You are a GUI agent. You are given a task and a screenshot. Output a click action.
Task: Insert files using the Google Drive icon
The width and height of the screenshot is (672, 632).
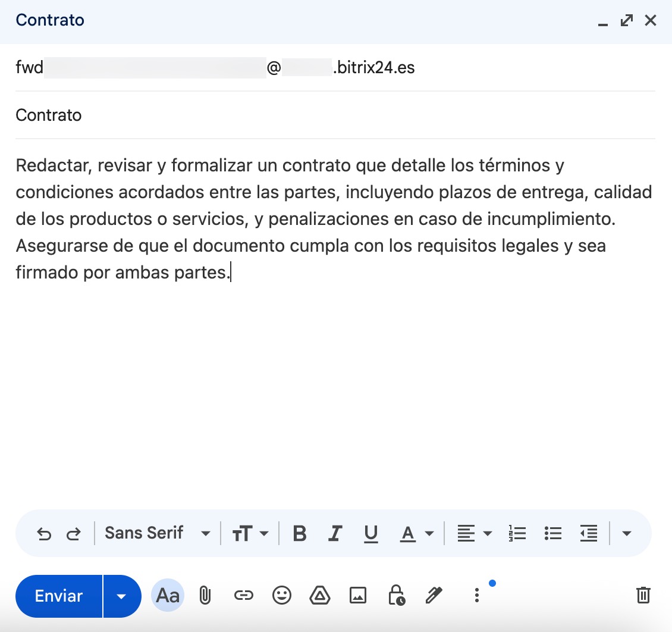click(320, 595)
